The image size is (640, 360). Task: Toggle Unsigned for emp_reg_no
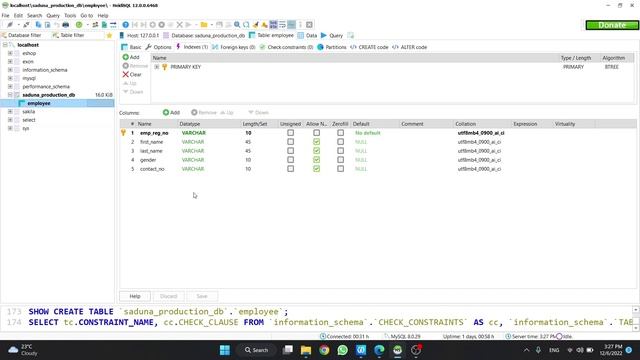(290, 133)
